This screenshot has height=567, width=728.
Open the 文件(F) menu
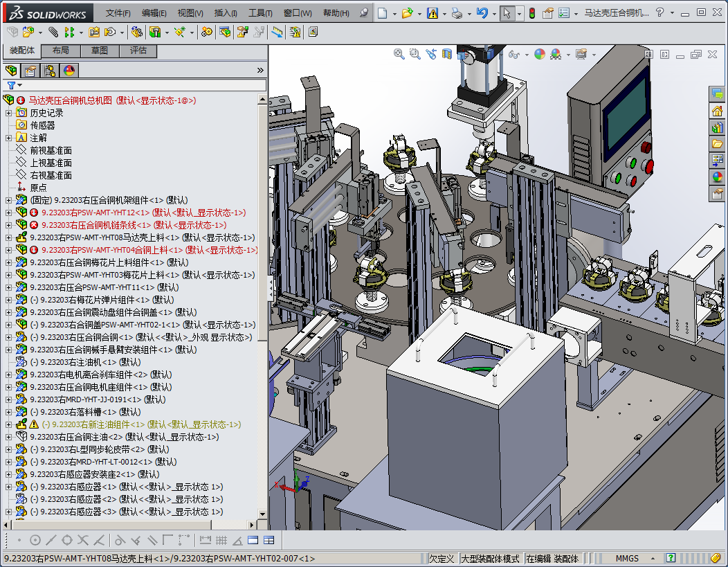(118, 13)
